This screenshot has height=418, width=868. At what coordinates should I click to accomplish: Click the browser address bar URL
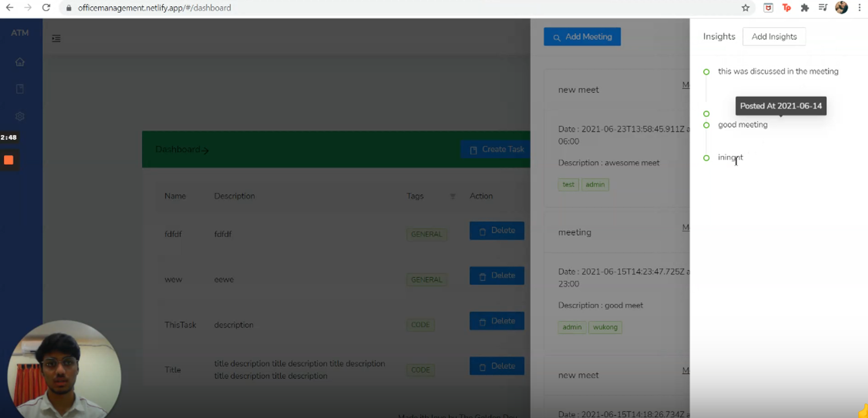[155, 8]
